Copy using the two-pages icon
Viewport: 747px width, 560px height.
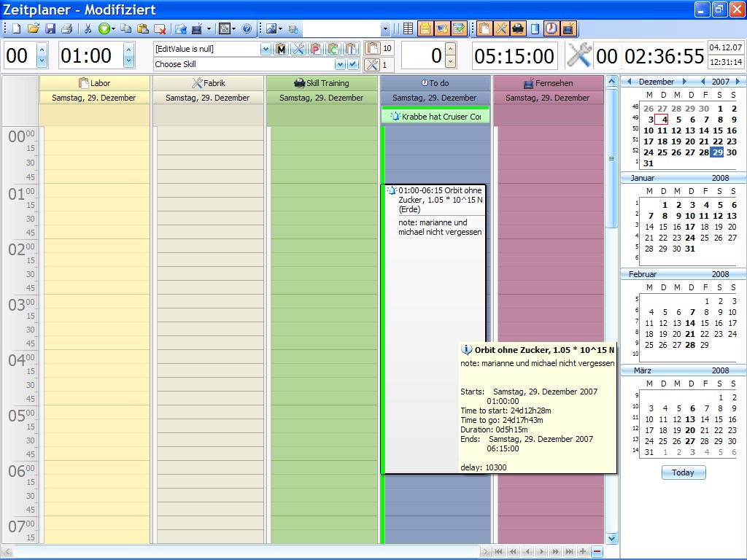[125, 29]
